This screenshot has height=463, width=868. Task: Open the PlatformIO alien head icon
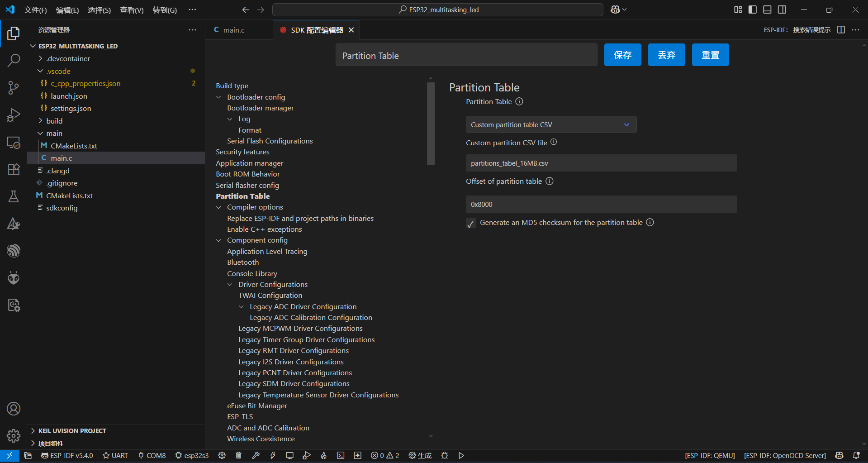(x=14, y=278)
